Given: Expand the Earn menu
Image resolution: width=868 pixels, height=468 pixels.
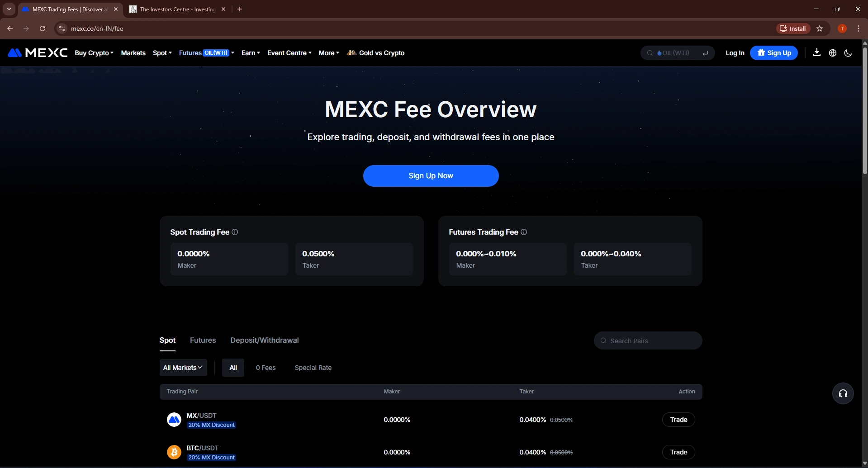Looking at the screenshot, I should [251, 53].
